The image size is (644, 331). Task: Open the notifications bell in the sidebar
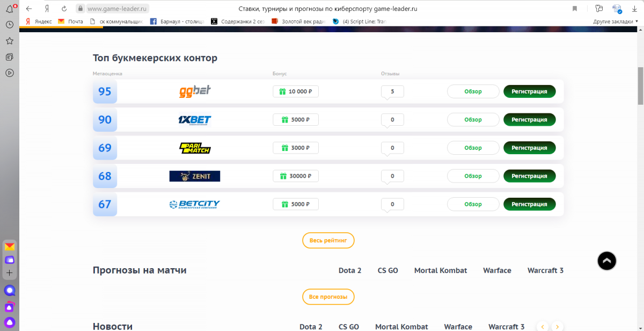10,9
